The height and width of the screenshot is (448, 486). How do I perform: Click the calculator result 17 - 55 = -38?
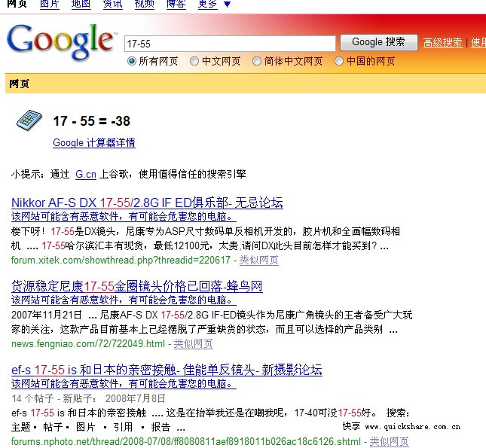click(91, 120)
